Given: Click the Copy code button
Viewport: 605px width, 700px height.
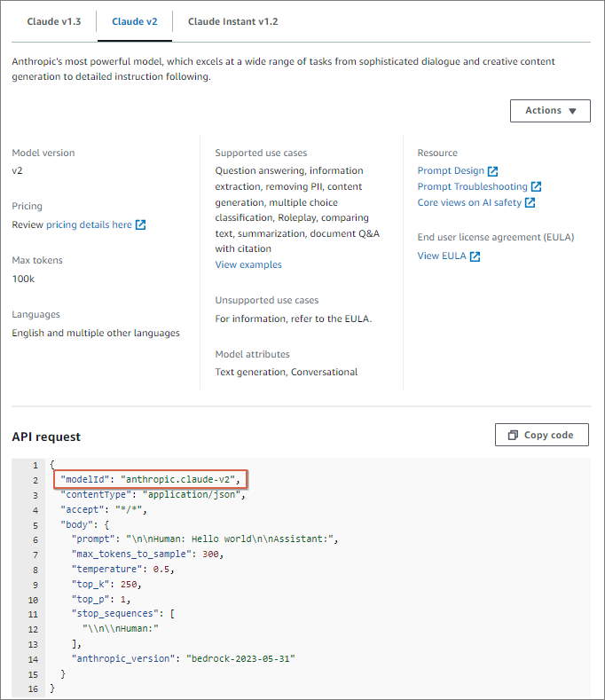Looking at the screenshot, I should [542, 435].
